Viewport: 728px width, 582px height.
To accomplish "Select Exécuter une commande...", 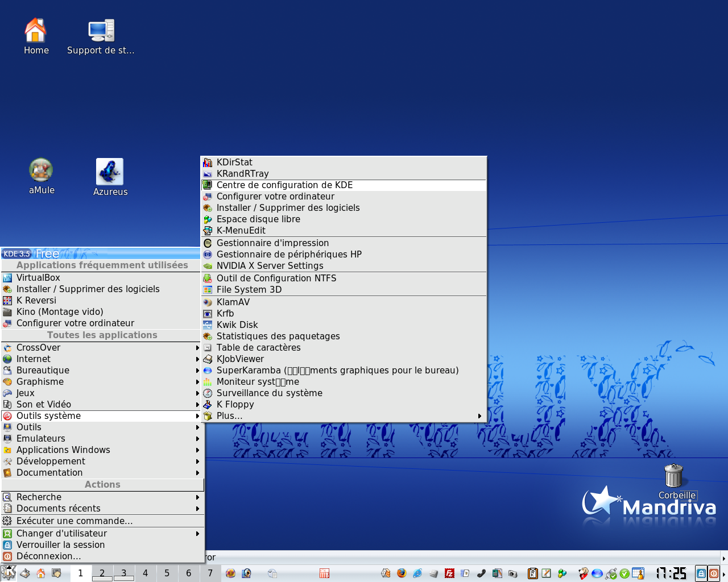I will 102,521.
